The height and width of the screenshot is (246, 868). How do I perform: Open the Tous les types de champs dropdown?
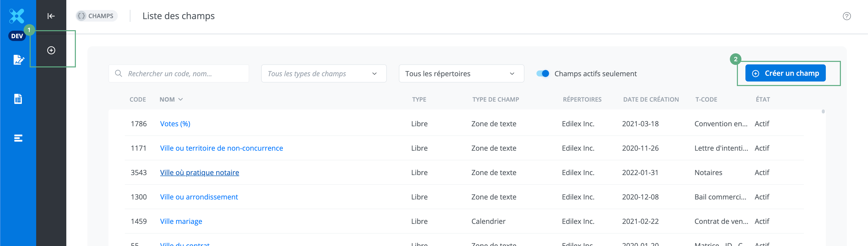tap(323, 73)
